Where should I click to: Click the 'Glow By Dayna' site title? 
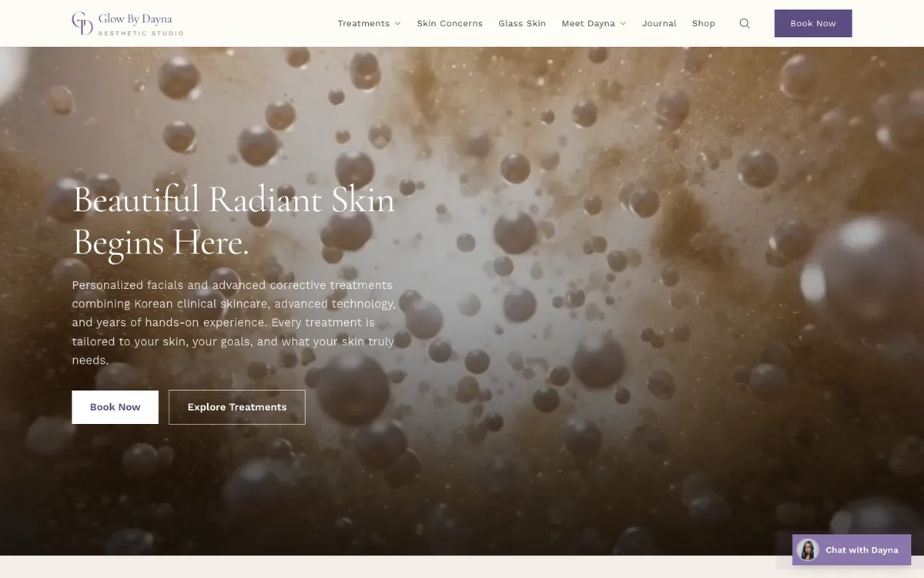point(136,18)
